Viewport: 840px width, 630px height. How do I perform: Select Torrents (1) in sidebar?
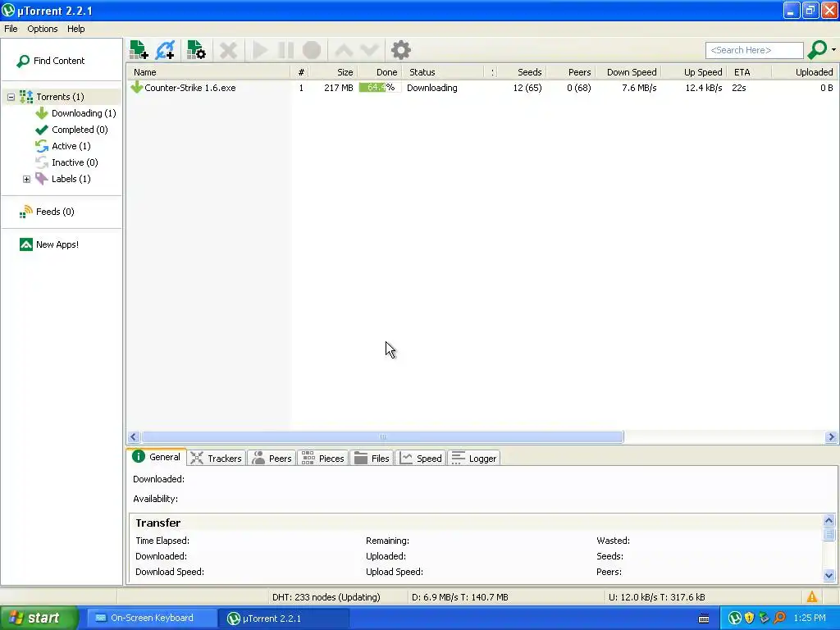pyautogui.click(x=60, y=97)
